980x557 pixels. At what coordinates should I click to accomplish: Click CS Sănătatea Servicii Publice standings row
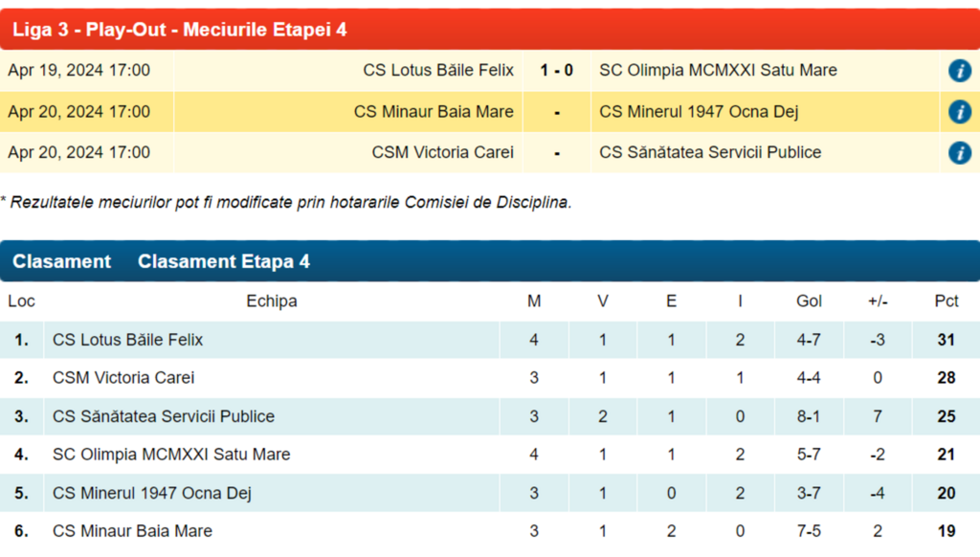click(164, 416)
